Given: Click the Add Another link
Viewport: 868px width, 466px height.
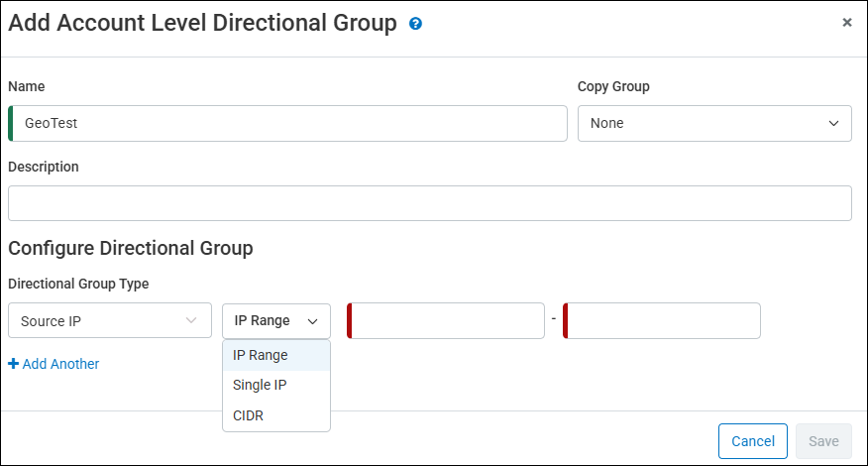Looking at the screenshot, I should click(x=54, y=364).
